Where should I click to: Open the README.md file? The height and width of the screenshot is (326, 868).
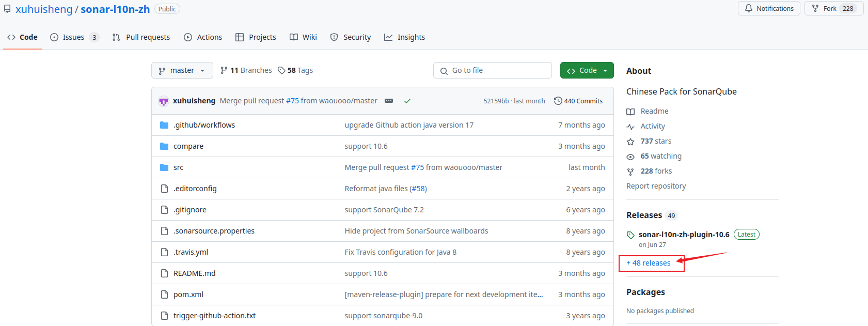tap(195, 273)
